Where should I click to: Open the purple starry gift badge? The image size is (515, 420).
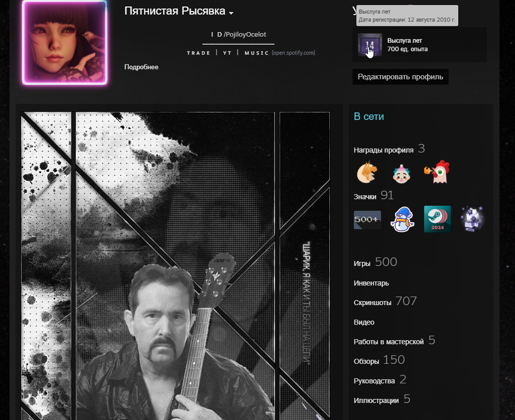click(x=472, y=219)
